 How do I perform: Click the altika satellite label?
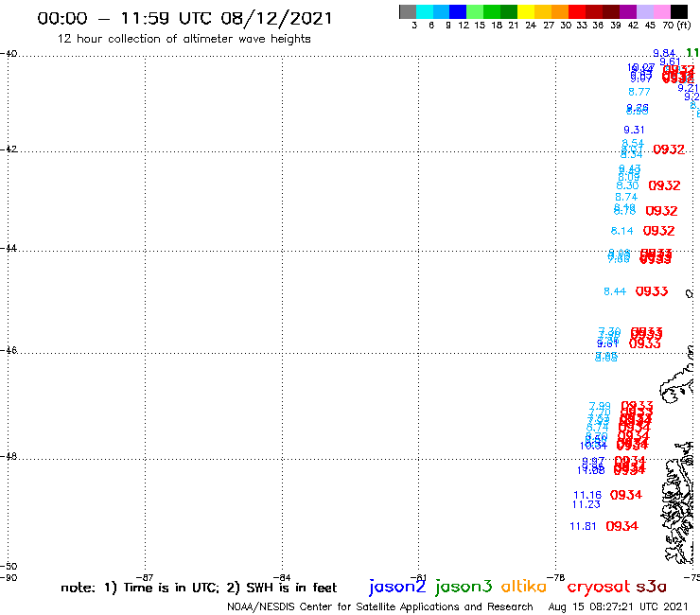pos(524,587)
